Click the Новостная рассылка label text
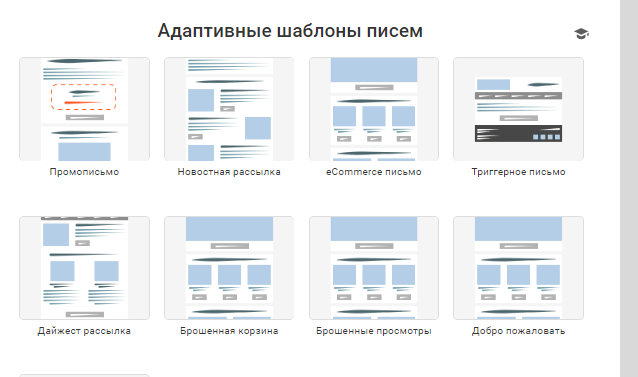Image resolution: width=638 pixels, height=377 pixels. 229,172
